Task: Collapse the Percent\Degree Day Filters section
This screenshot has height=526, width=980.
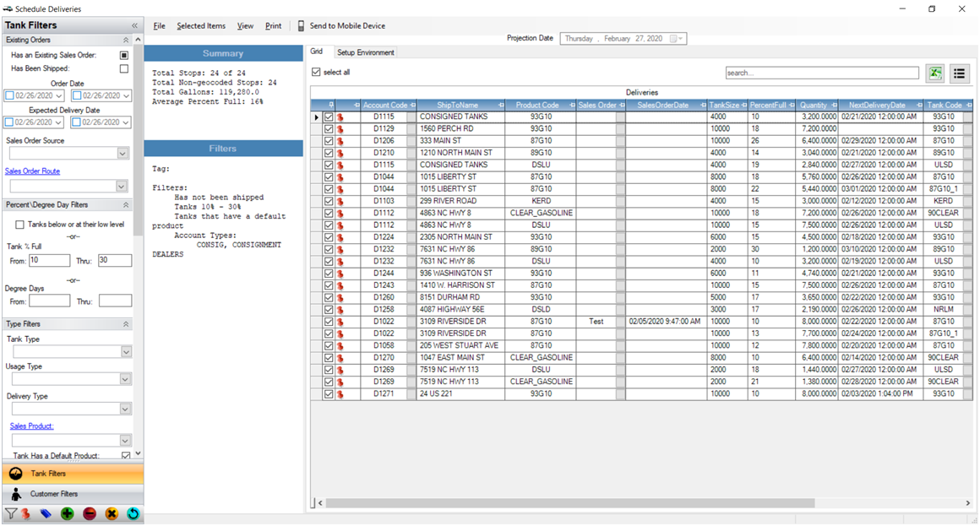Action: coord(126,205)
